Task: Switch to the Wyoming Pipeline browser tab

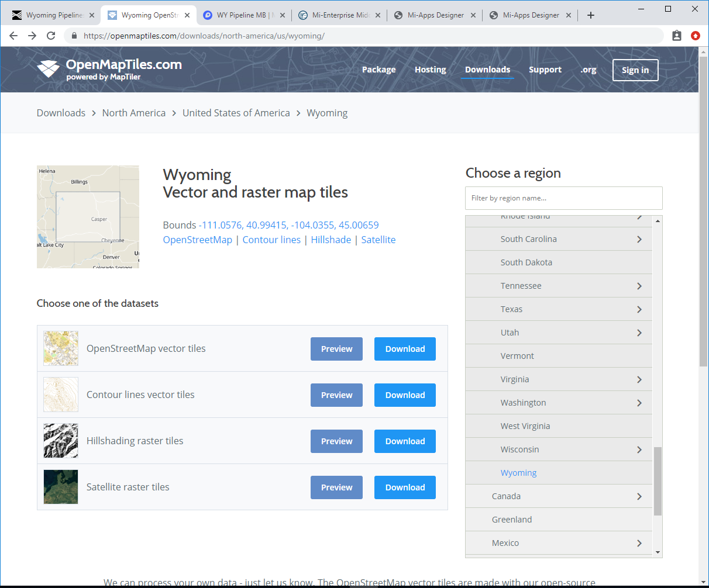Action: (54, 15)
